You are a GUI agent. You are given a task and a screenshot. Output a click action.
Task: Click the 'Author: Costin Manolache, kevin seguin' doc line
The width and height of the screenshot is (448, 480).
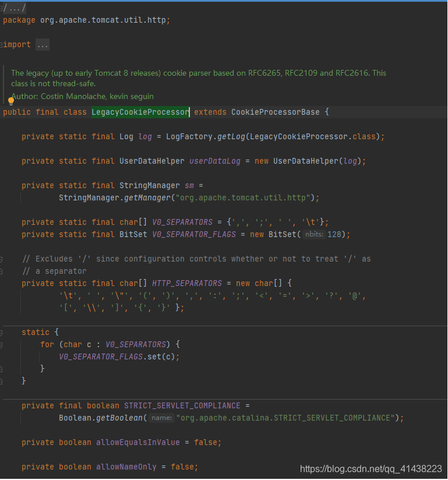[x=83, y=97]
